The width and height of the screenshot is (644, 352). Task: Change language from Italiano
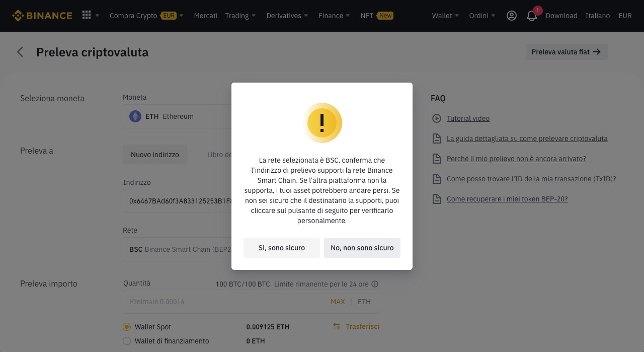tap(598, 16)
